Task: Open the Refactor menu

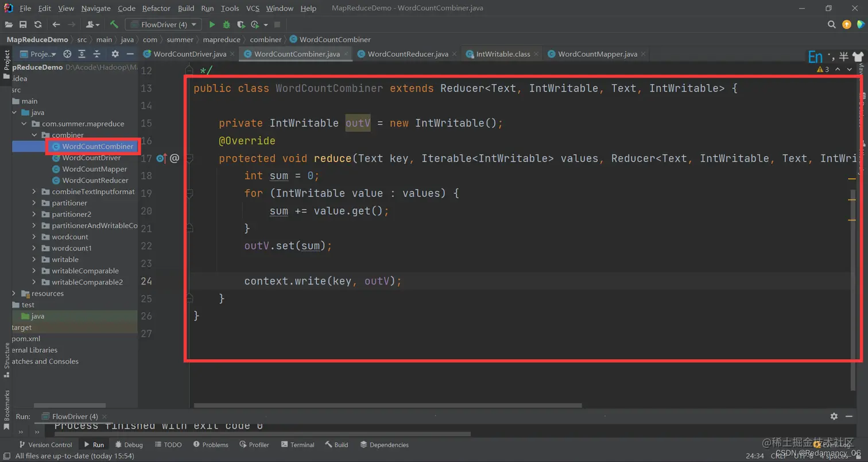Action: [156, 8]
